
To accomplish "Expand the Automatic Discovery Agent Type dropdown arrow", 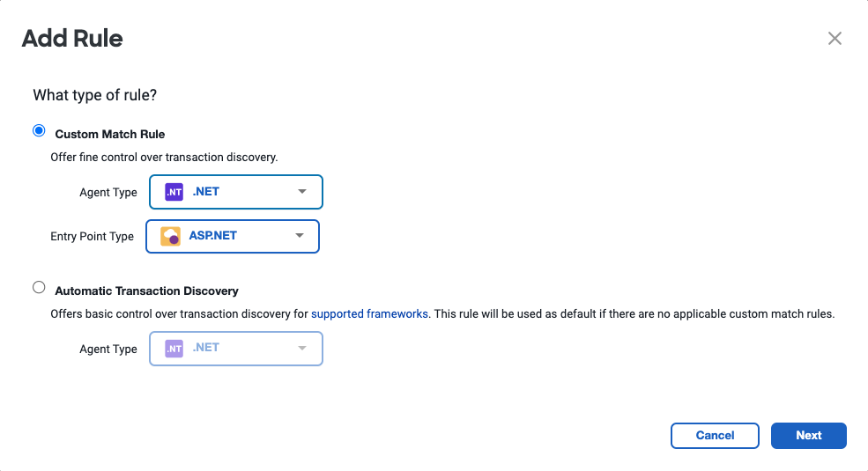I will 302,349.
